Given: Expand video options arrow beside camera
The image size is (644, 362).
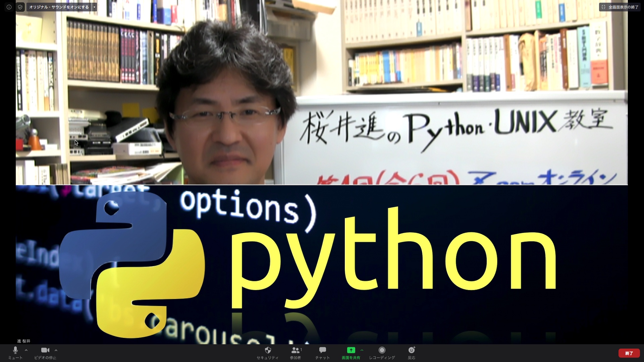Looking at the screenshot, I should 56,350.
